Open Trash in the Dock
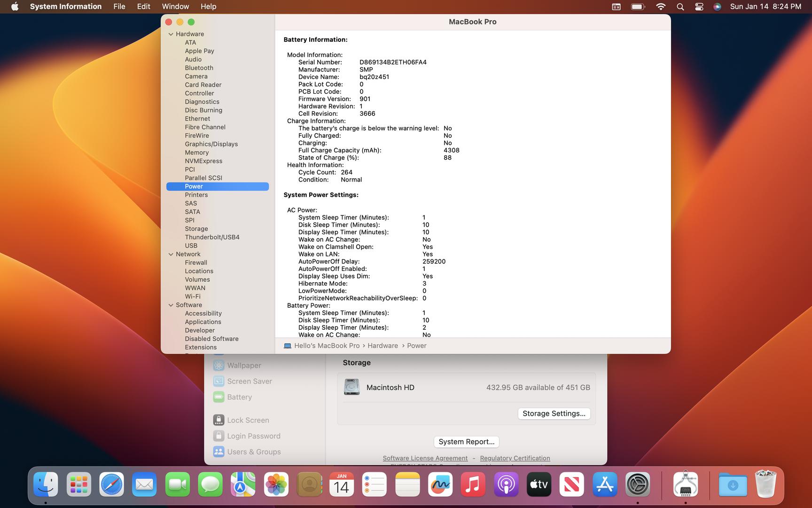 (x=765, y=484)
